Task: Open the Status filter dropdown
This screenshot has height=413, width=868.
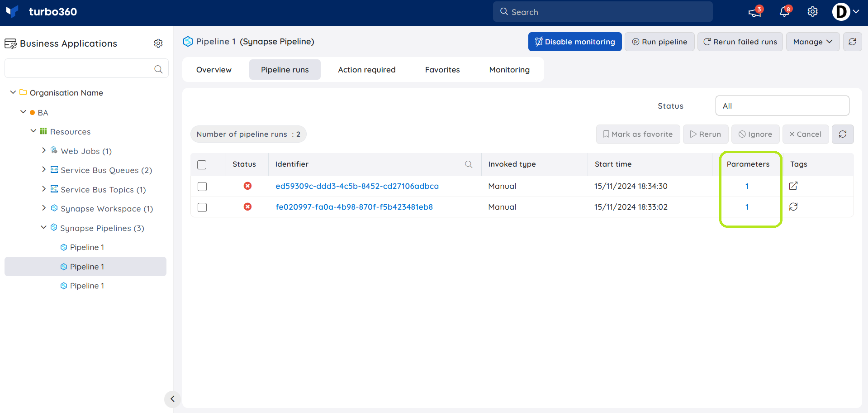Action: 782,106
